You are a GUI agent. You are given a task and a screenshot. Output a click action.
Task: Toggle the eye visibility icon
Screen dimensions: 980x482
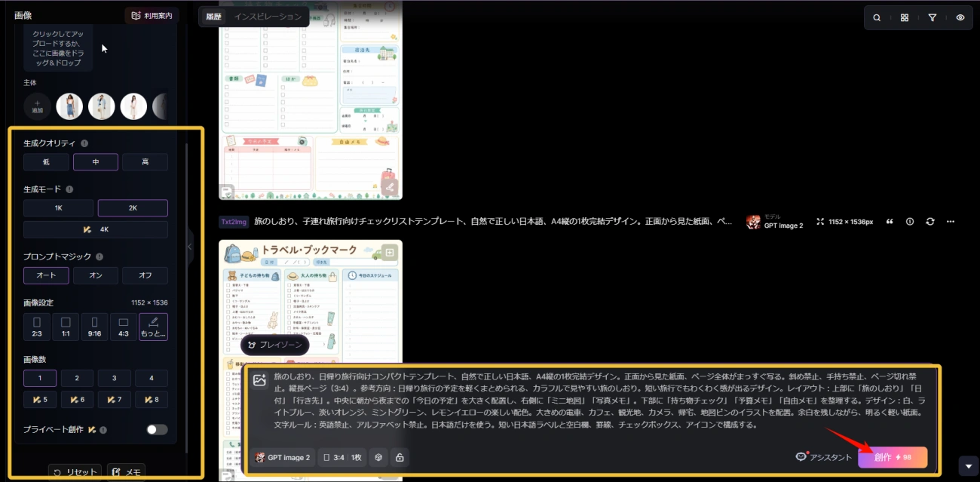960,17
